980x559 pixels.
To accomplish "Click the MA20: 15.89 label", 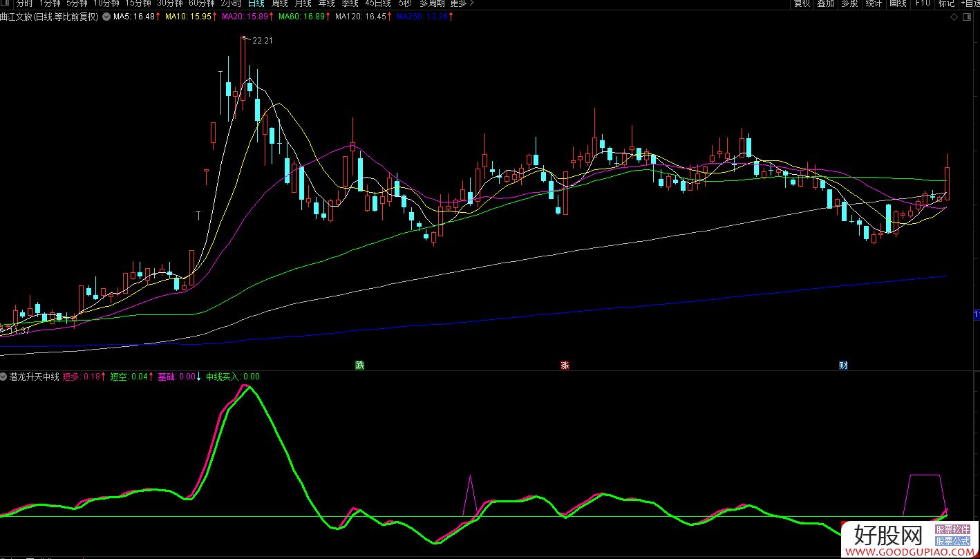I will [246, 17].
